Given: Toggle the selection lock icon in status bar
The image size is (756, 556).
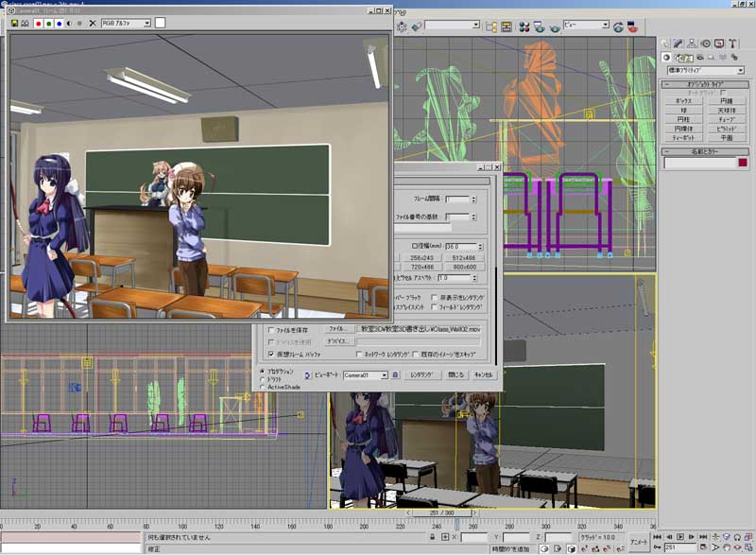Looking at the screenshot, I should [432, 537].
